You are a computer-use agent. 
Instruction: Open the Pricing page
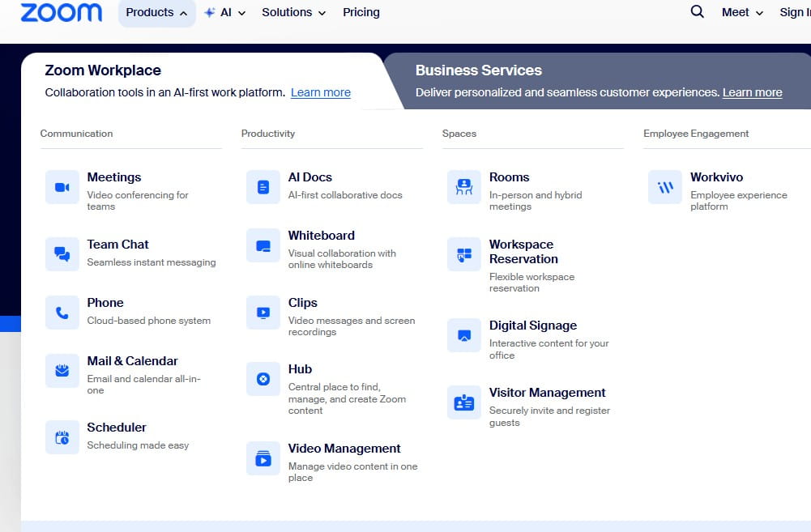point(361,12)
